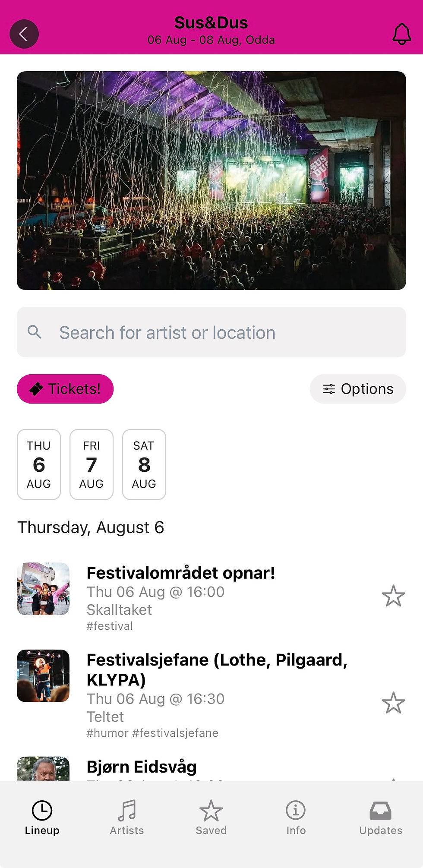Star the Festivalsjefane event
Screen dimensions: 423x868
(393, 703)
